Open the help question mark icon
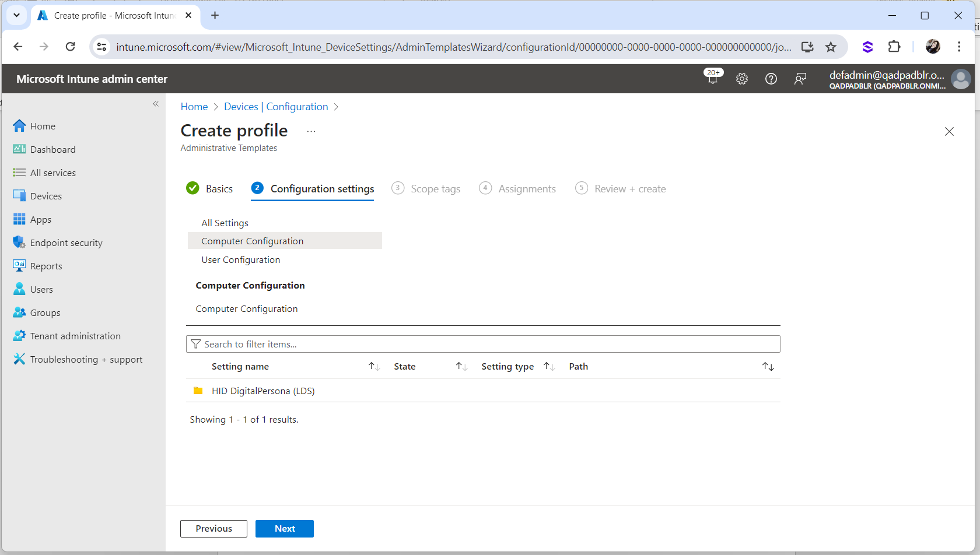The height and width of the screenshot is (555, 980). point(771,79)
